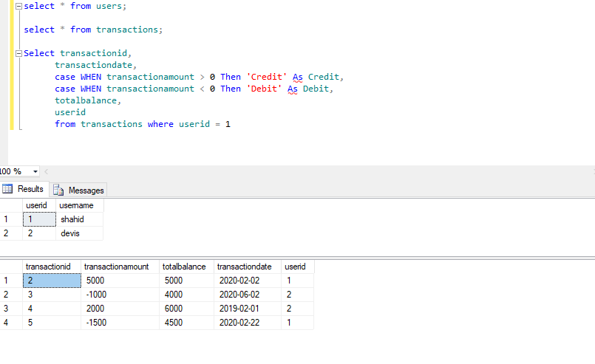Click transactionamount cell 2000

(120, 309)
